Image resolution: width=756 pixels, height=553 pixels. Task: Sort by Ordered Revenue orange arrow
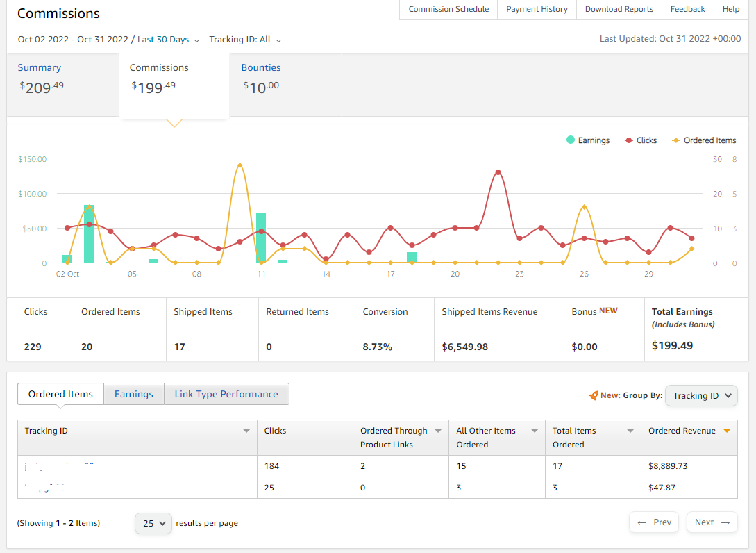coord(727,431)
